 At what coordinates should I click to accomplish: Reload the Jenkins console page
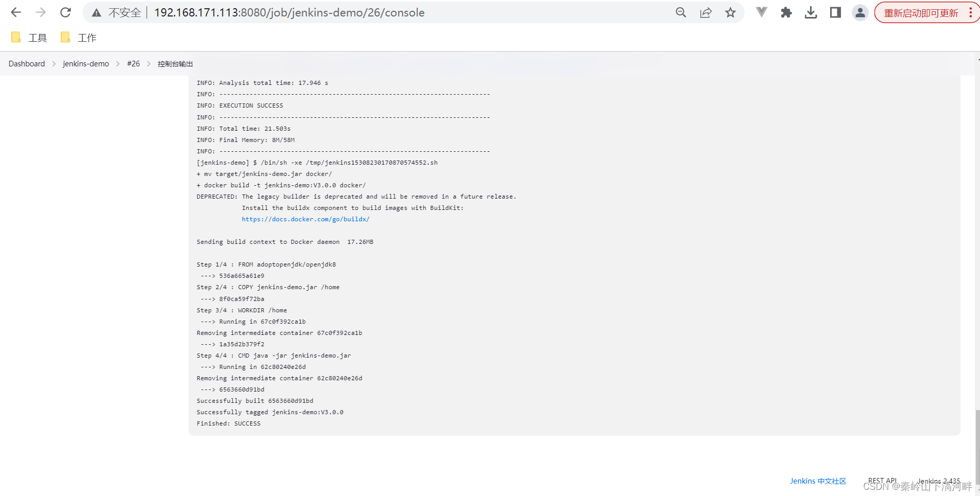pyautogui.click(x=65, y=12)
